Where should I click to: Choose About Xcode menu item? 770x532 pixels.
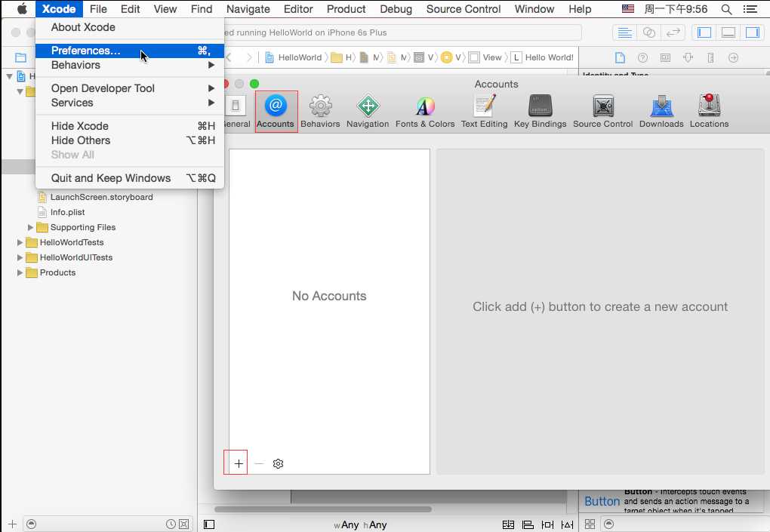[130, 27]
